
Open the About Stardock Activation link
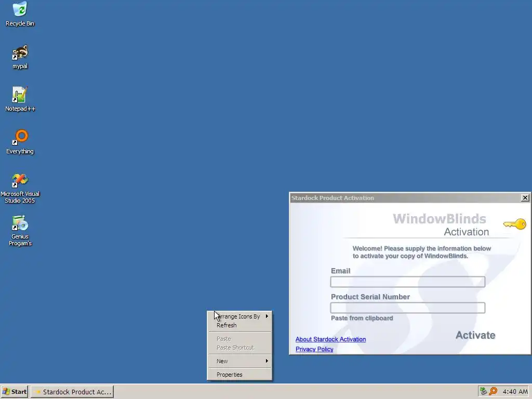(x=330, y=339)
